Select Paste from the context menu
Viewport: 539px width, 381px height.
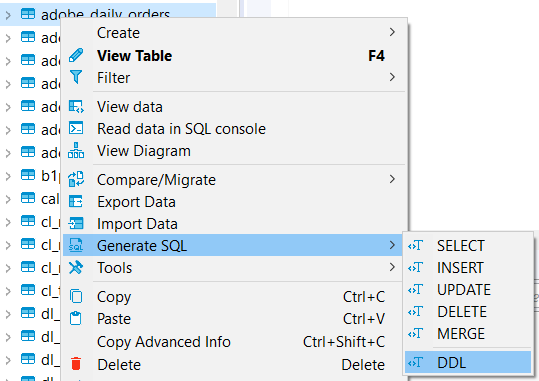coord(233,318)
